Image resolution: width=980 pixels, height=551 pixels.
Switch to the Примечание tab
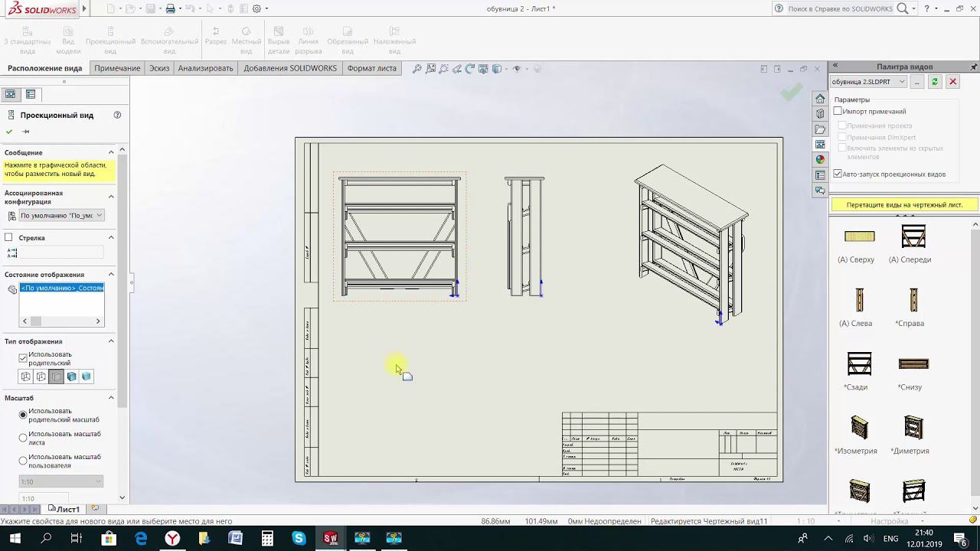click(x=117, y=68)
